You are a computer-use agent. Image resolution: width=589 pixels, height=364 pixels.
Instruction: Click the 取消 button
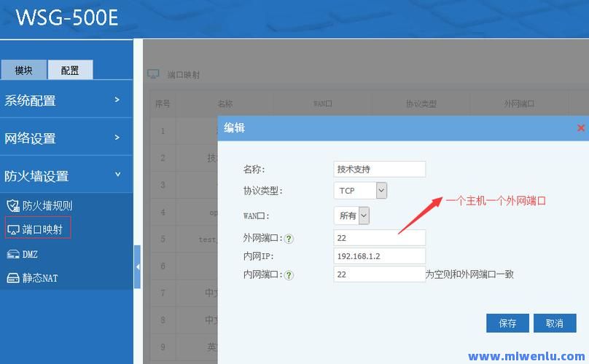pyautogui.click(x=555, y=323)
